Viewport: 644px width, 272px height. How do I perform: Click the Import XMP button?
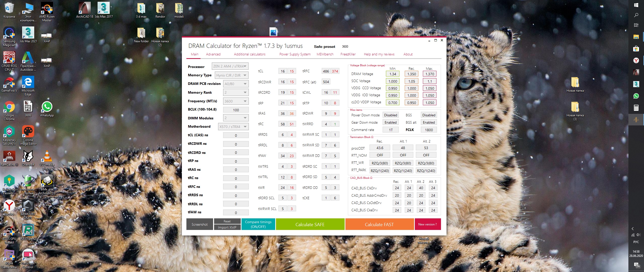tap(227, 227)
